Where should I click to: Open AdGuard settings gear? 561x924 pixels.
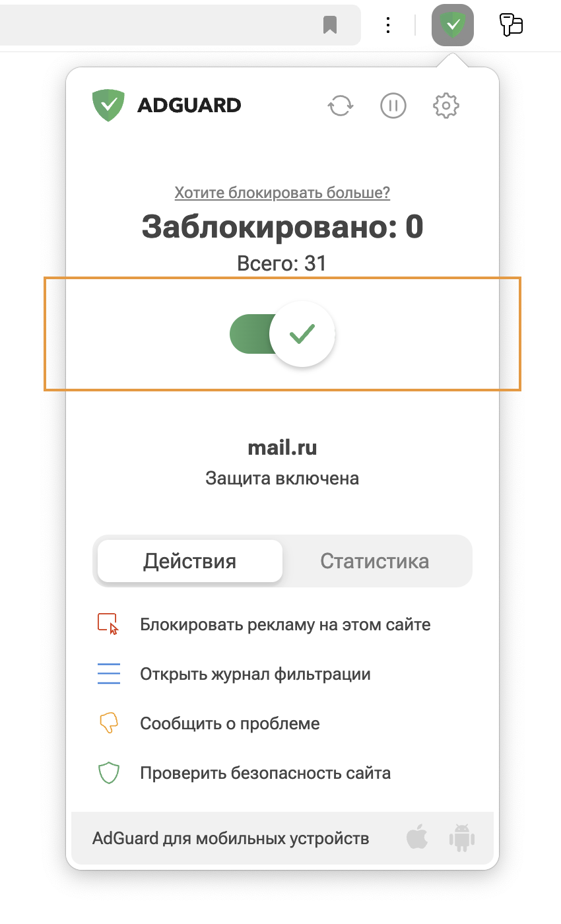tap(446, 106)
